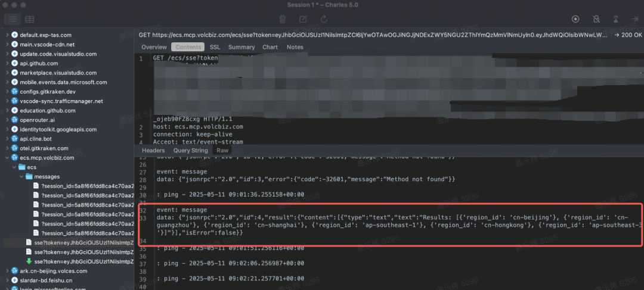
Task: Collapse the ecs folder chevron
Action: coord(14,167)
